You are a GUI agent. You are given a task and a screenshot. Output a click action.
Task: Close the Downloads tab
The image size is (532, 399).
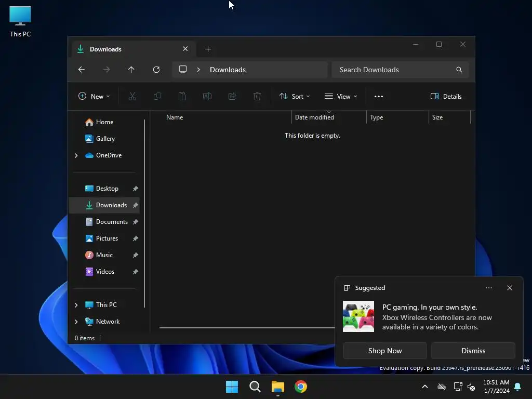(185, 49)
